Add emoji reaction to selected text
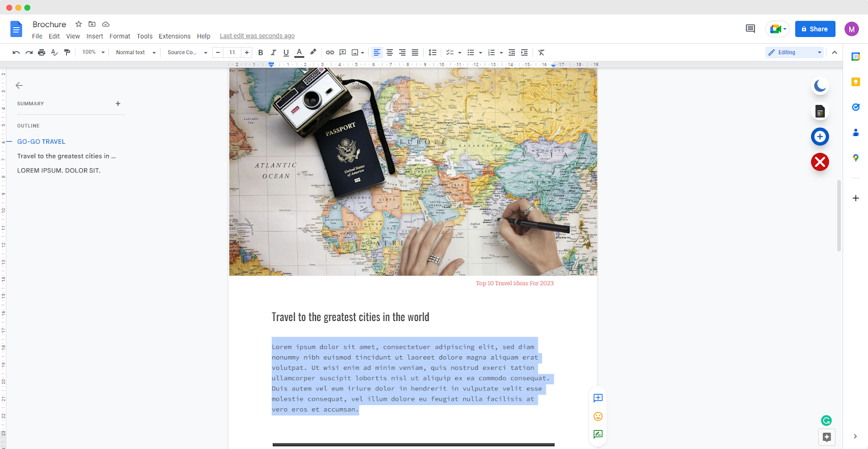The width and height of the screenshot is (868, 449). [598, 416]
